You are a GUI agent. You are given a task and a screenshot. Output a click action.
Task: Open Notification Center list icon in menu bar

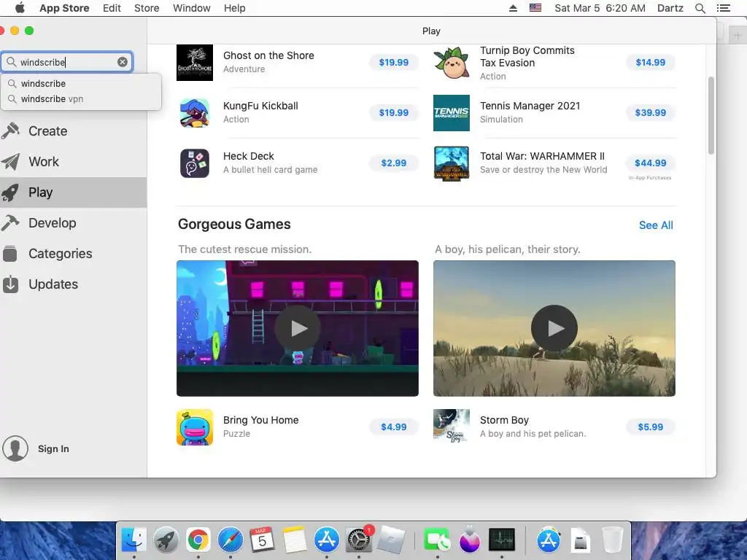(723, 8)
